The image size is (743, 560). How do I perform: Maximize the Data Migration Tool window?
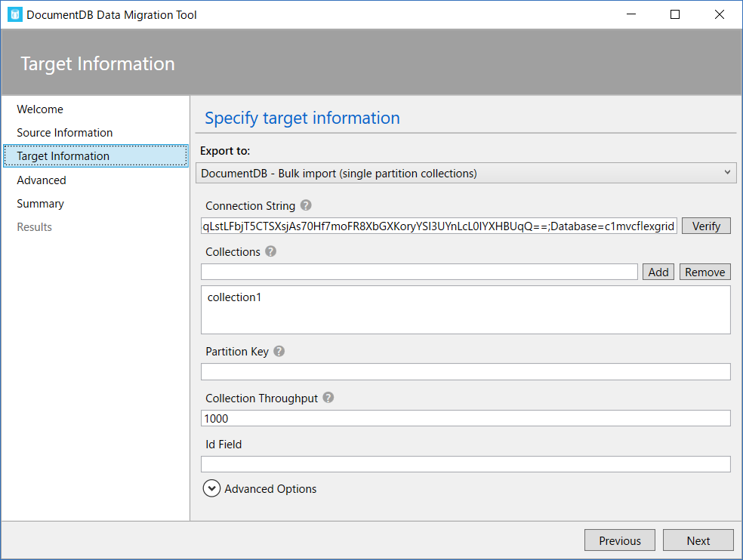[x=675, y=14]
